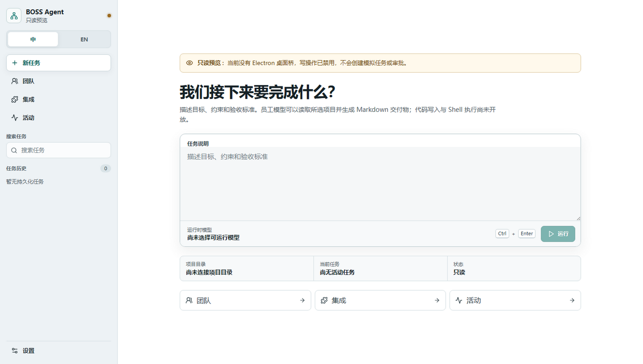Image resolution: width=643 pixels, height=364 pixels.
Task: Click the 暂无持久化任务 text
Action: pos(25,182)
